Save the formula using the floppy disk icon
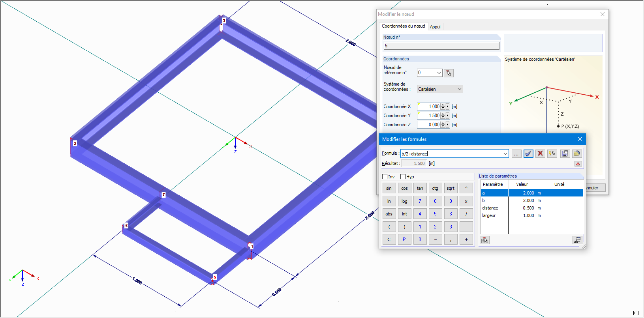This screenshot has width=644, height=318. (x=565, y=154)
